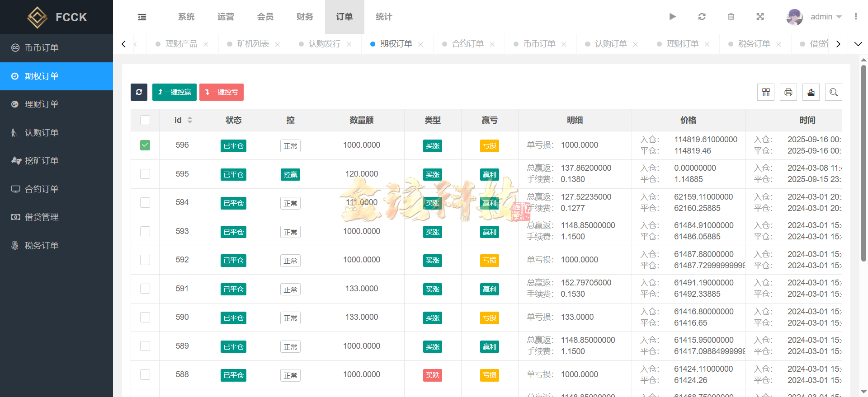This screenshot has height=397, width=868.
Task: Open the 统计 top menu
Action: (x=384, y=17)
